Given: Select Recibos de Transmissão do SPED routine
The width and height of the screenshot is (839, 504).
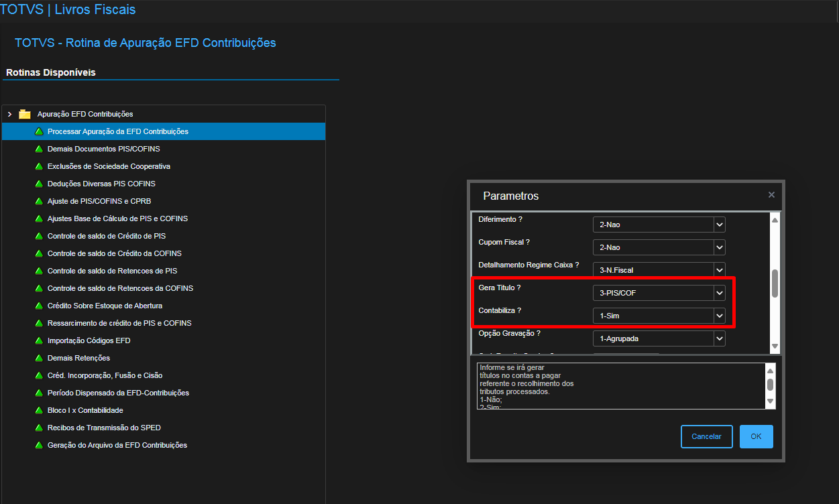Looking at the screenshot, I should pos(164,428).
